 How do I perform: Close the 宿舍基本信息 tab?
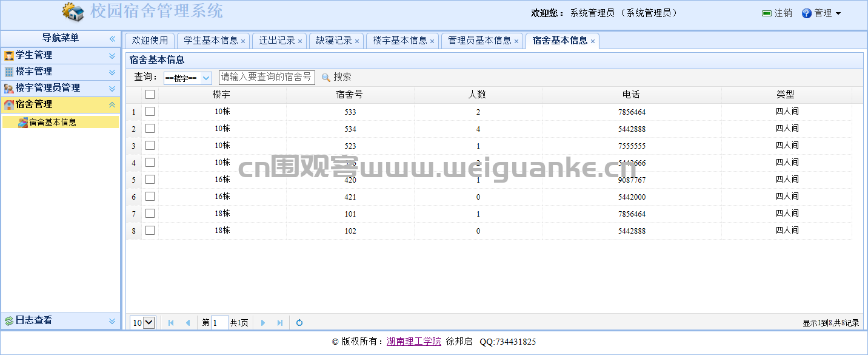[593, 41]
